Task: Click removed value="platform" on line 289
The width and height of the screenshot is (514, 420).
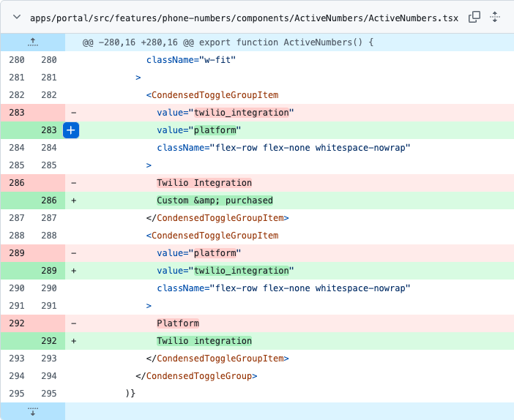Action: 198,253
